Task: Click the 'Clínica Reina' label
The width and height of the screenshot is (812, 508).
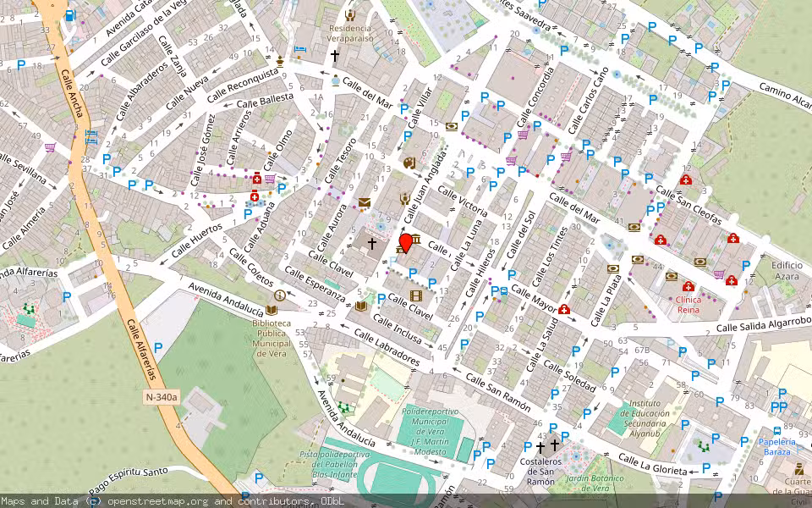Action: point(689,305)
